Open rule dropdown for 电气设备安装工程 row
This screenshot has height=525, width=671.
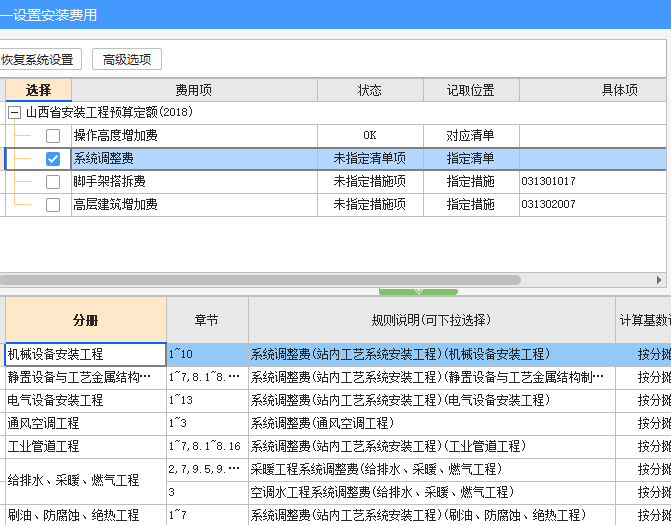(x=432, y=400)
